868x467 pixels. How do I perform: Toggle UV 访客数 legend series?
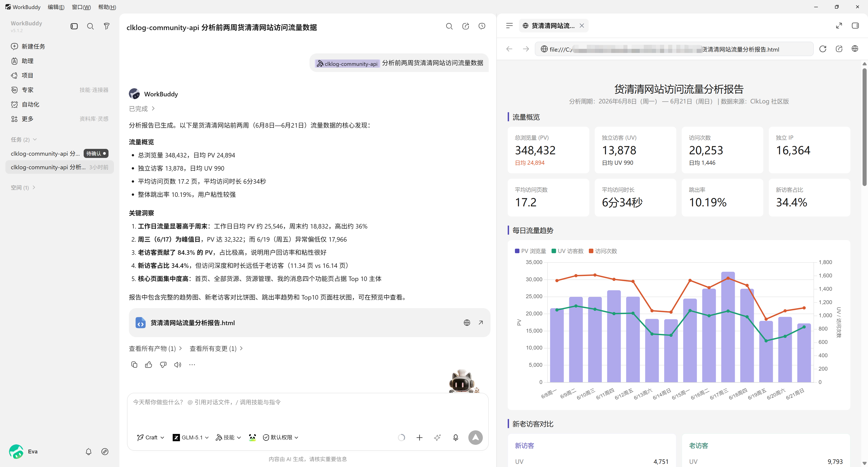[x=567, y=251]
